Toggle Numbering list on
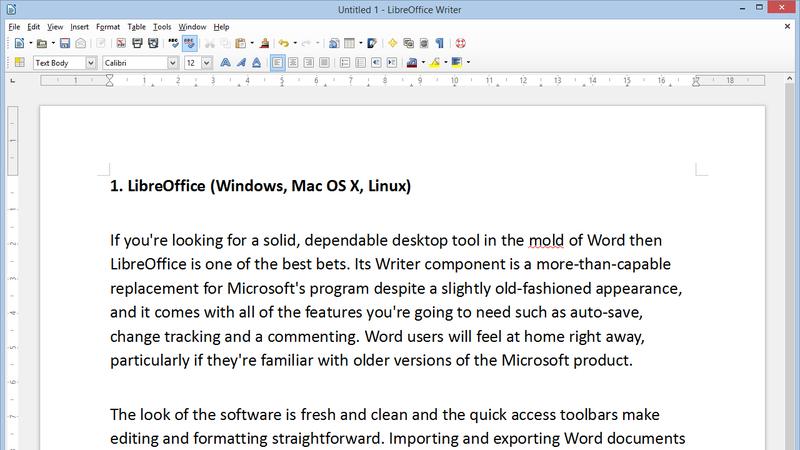Viewport: 800px width, 450px height. [x=345, y=63]
